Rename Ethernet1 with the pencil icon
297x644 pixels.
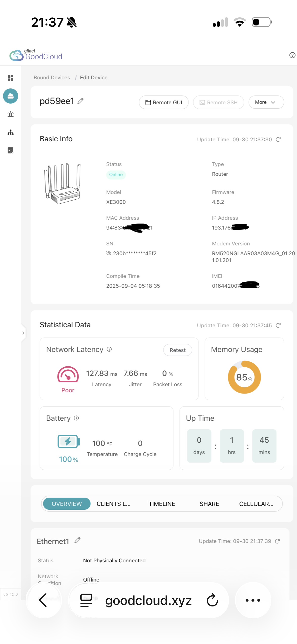tap(78, 540)
